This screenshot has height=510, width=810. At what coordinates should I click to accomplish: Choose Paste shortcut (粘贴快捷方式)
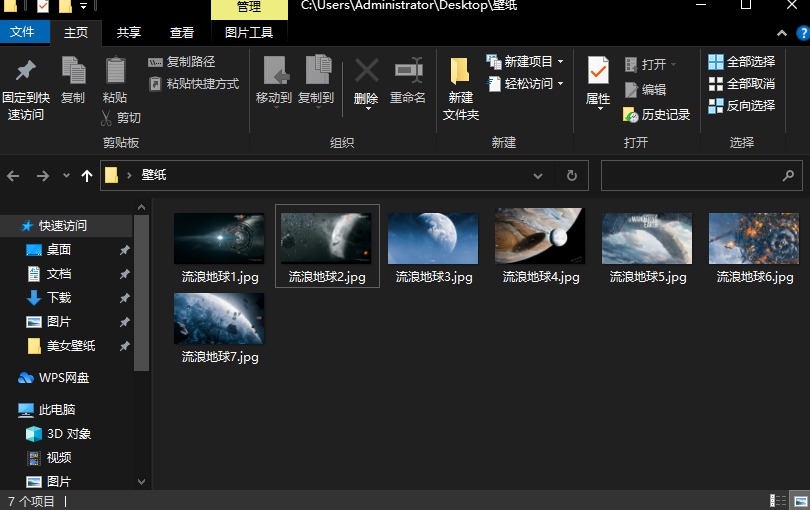(194, 84)
